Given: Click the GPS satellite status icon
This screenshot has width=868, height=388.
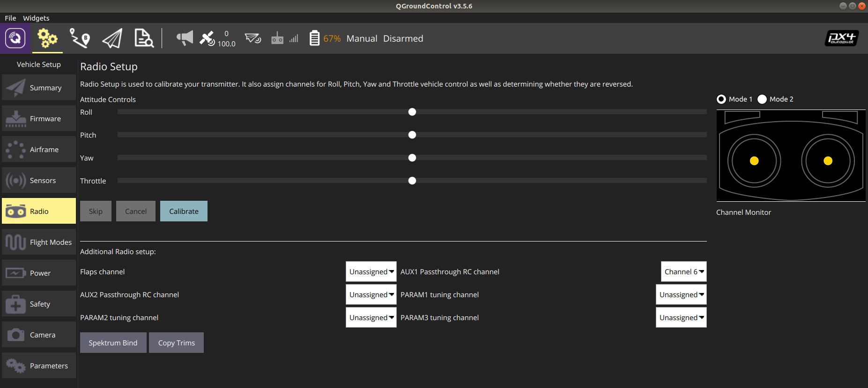Looking at the screenshot, I should [207, 38].
